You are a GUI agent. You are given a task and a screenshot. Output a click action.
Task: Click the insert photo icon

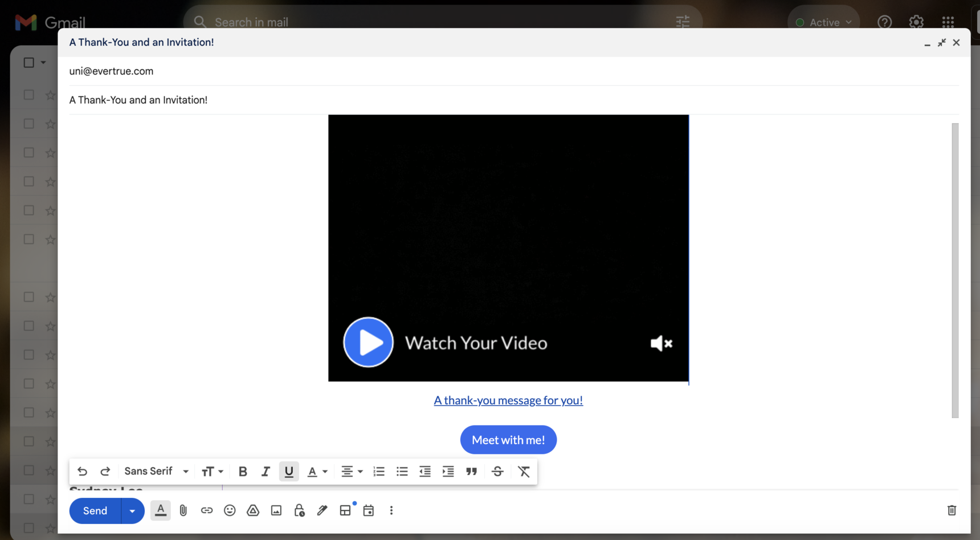pos(276,510)
